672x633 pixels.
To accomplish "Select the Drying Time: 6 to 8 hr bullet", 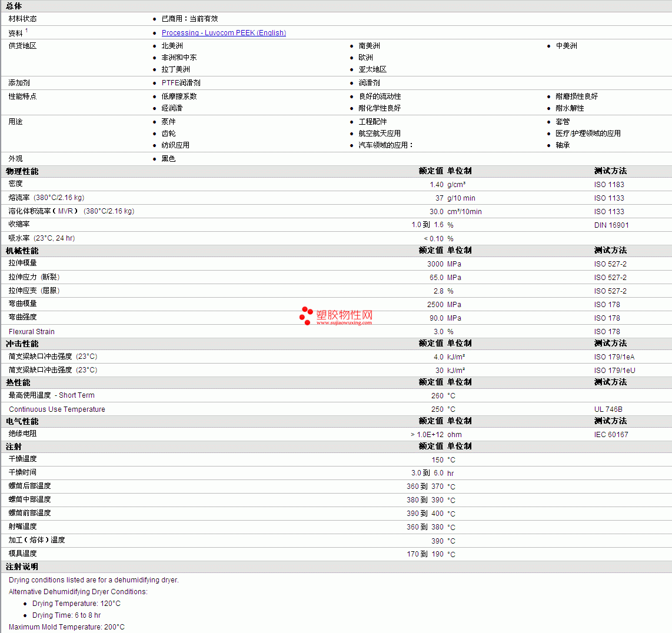I will click(66, 615).
